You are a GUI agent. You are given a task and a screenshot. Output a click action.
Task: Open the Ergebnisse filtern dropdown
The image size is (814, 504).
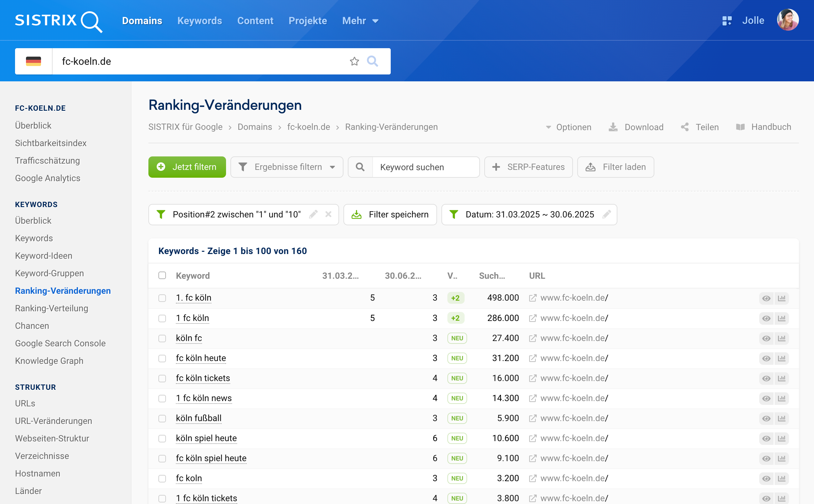[287, 167]
